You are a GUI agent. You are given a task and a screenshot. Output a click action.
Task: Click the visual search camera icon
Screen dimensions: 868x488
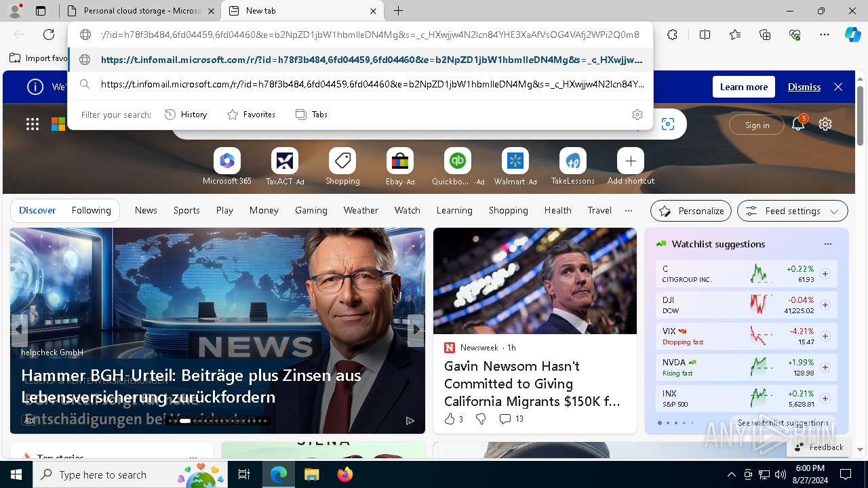click(668, 124)
